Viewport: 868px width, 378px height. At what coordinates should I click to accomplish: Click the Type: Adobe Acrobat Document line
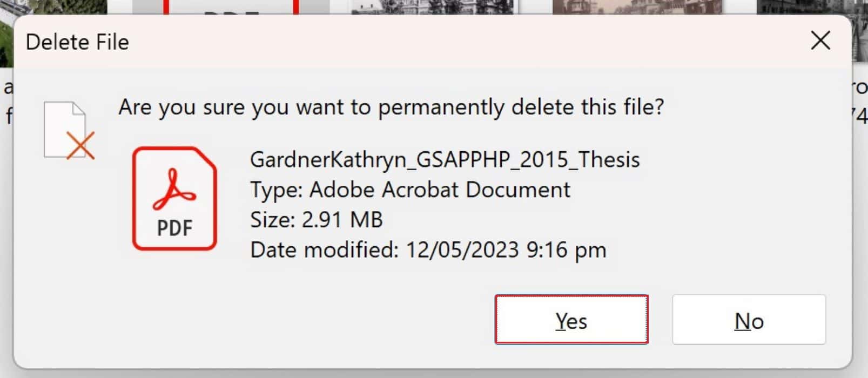pos(410,190)
